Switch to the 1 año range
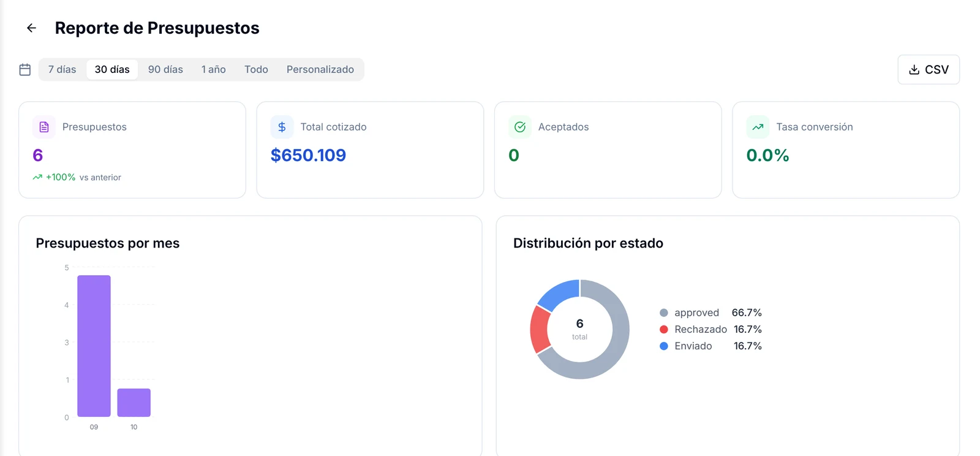The width and height of the screenshot is (980, 456). pyautogui.click(x=214, y=69)
